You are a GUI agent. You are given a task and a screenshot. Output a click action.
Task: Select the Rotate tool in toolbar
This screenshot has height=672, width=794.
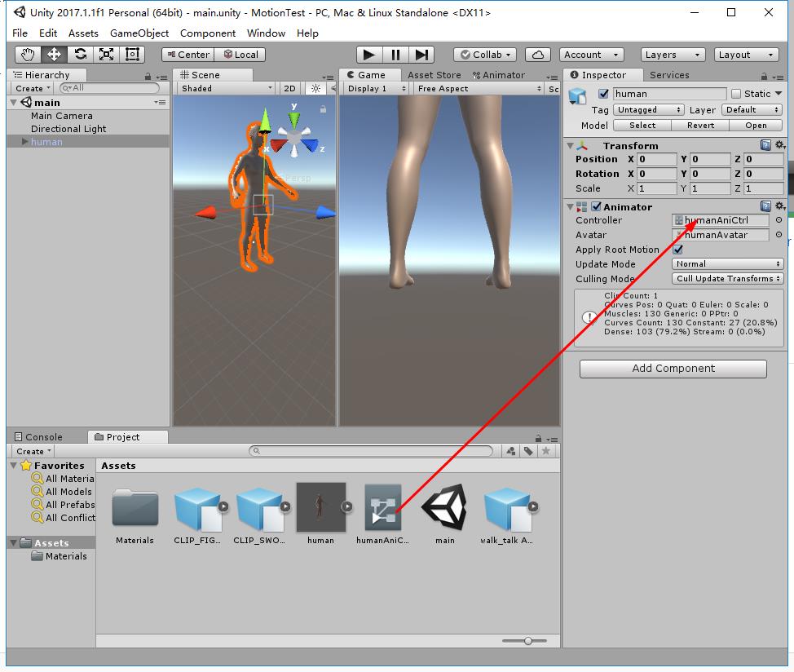[x=80, y=54]
